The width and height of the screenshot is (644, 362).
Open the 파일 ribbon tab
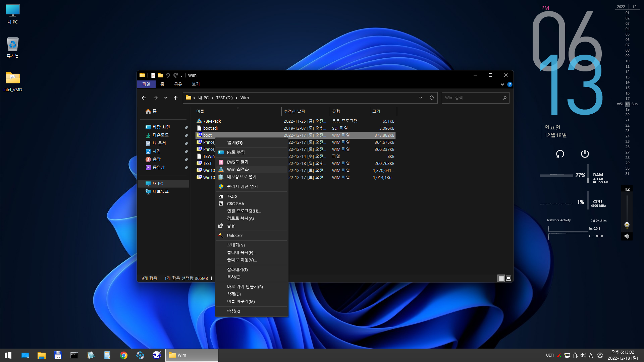click(146, 84)
